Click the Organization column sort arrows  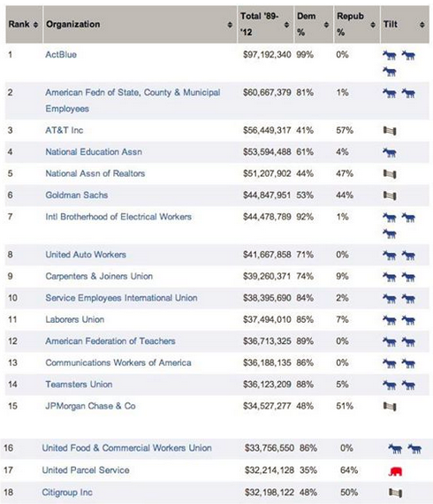coord(230,25)
